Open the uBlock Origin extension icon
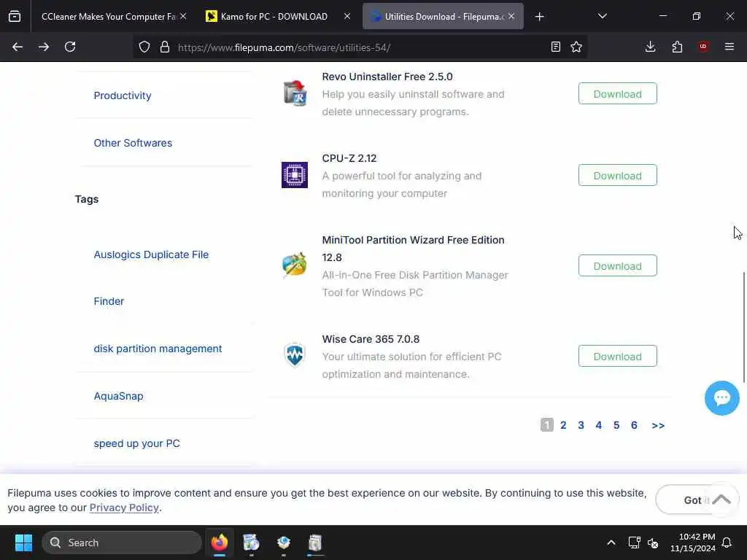Viewport: 747px width, 560px height. coord(703,47)
